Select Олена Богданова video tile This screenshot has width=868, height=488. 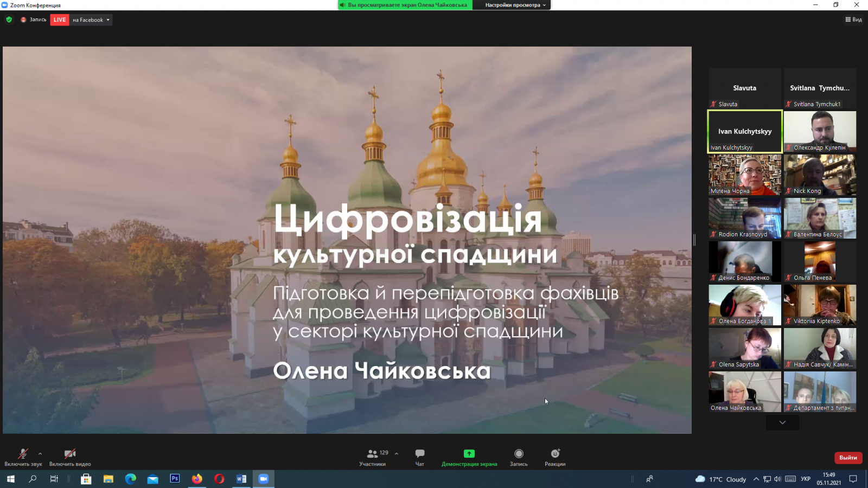(x=745, y=305)
